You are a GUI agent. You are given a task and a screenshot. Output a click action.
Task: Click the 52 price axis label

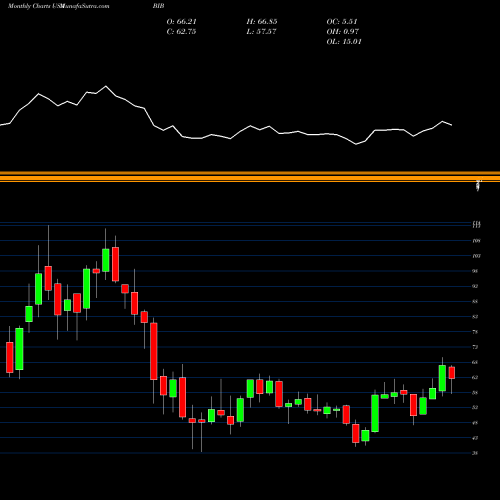click(x=475, y=407)
